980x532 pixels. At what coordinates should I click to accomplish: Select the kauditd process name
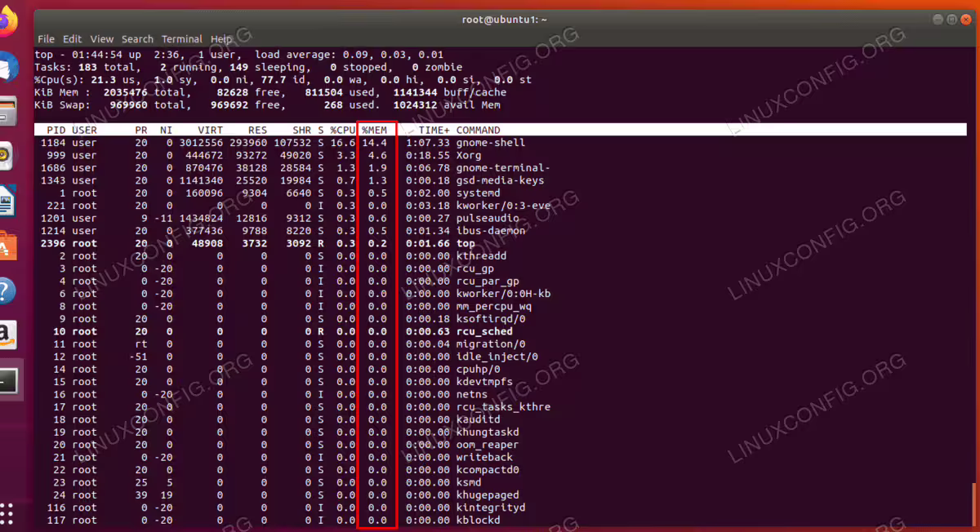pos(479,419)
